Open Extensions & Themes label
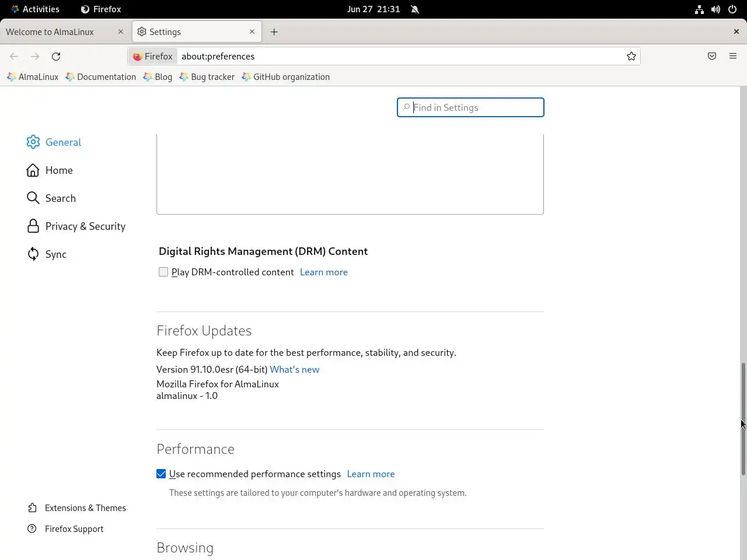Viewport: 747px width, 560px height. tap(85, 508)
